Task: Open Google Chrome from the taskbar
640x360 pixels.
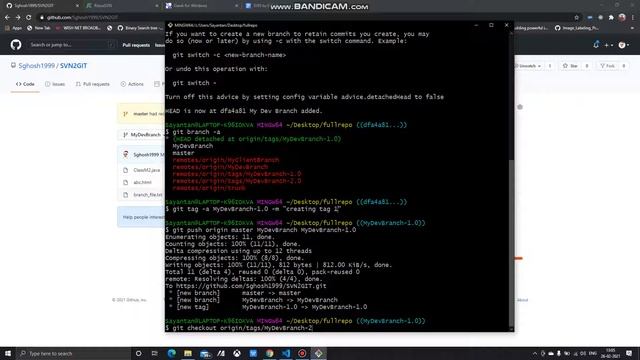Action: coord(269,353)
